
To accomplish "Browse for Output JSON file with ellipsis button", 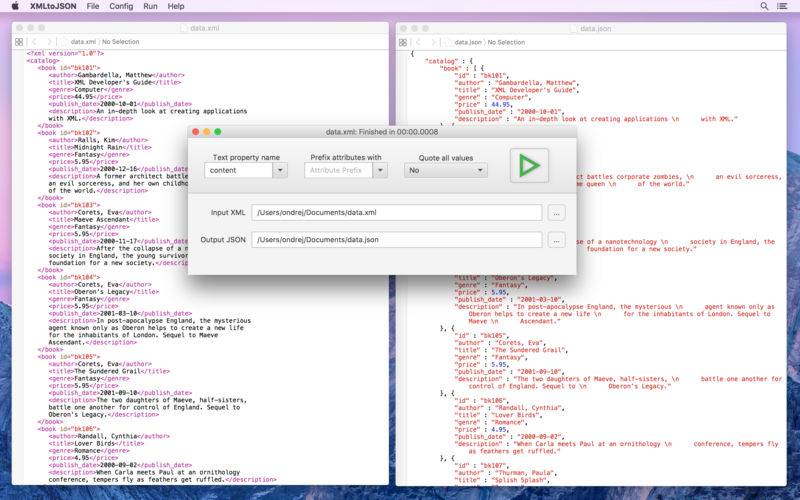I will 556,240.
